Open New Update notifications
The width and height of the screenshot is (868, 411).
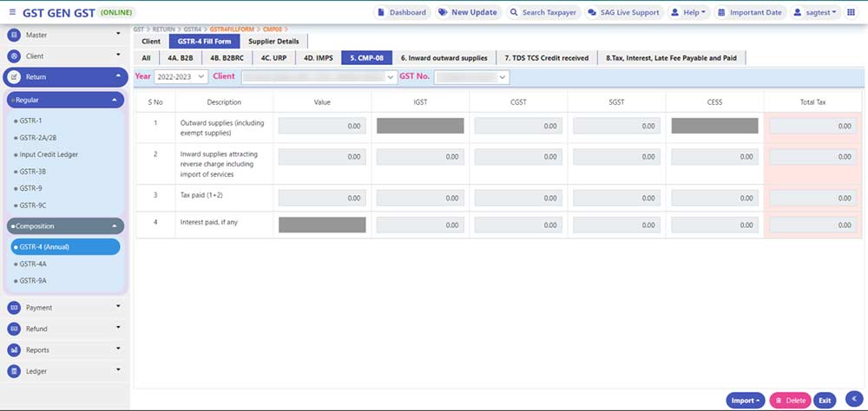tap(467, 12)
